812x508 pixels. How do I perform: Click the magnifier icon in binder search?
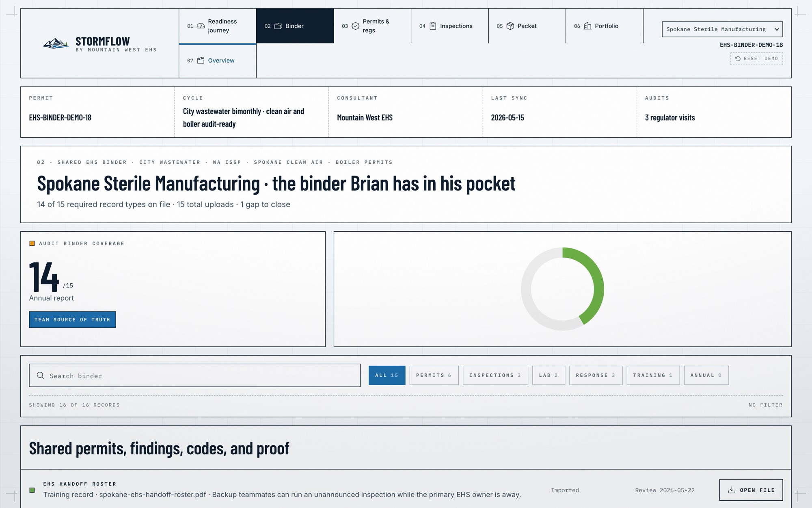41,376
